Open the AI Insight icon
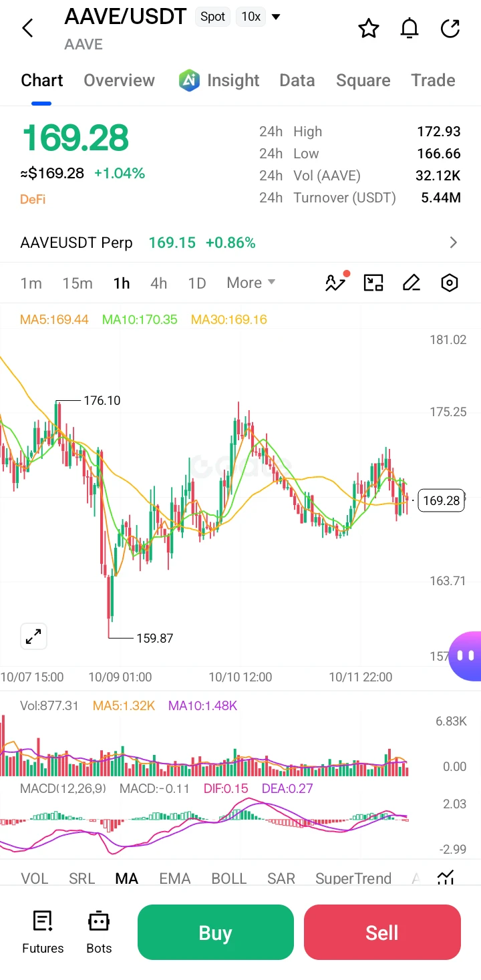Viewport: 481px width, 980px height. [189, 80]
